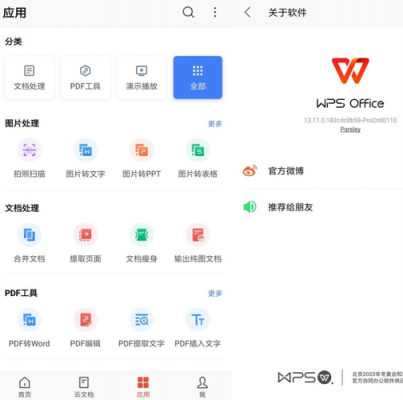
Task: Select the PDF工具 category card
Action: click(85, 77)
